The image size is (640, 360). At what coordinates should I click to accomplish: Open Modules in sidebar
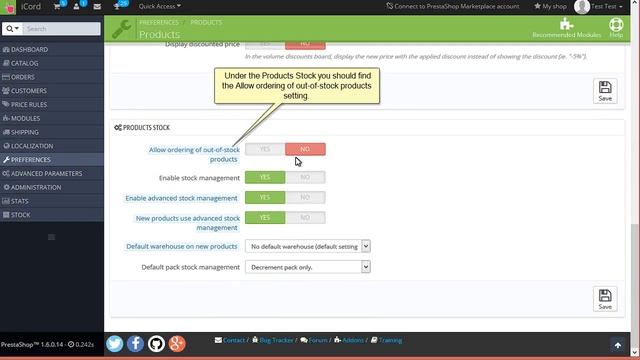pyautogui.click(x=52, y=118)
